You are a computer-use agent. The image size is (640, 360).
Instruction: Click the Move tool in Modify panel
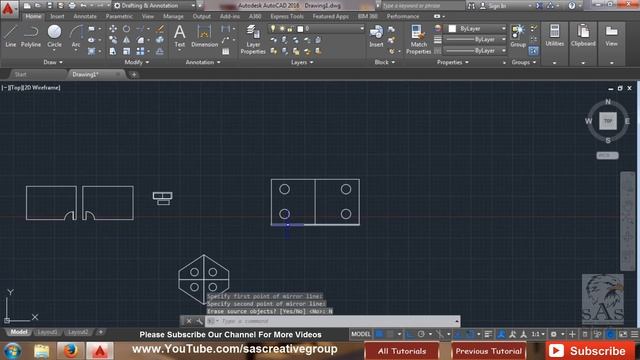[x=113, y=29]
